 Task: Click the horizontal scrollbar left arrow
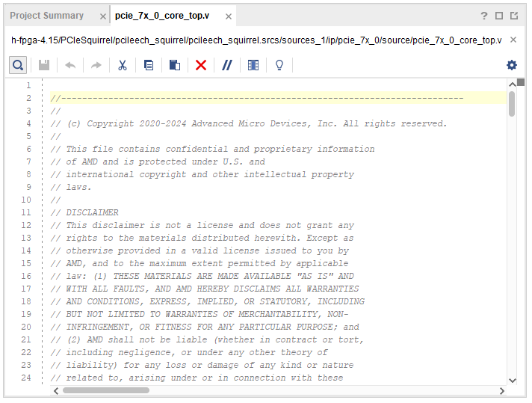(x=56, y=391)
